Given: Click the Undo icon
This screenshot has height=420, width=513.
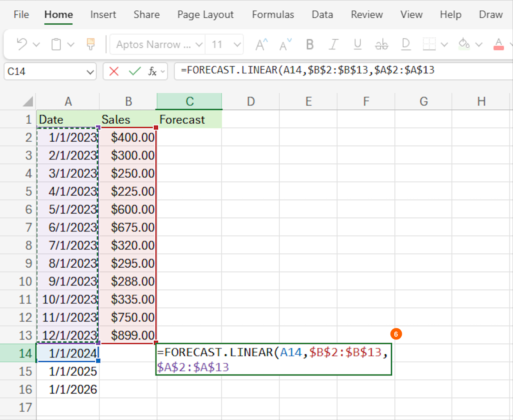Looking at the screenshot, I should click(22, 44).
